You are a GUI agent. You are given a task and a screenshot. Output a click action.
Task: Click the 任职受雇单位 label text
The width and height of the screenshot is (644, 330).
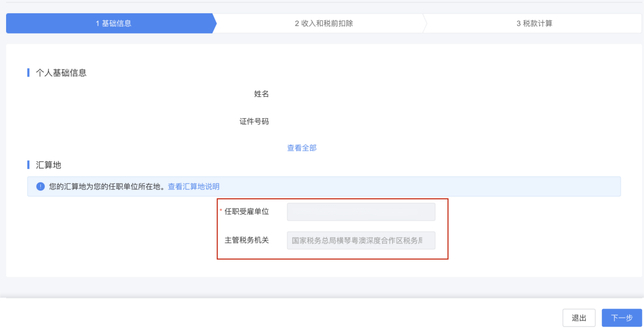click(x=247, y=212)
